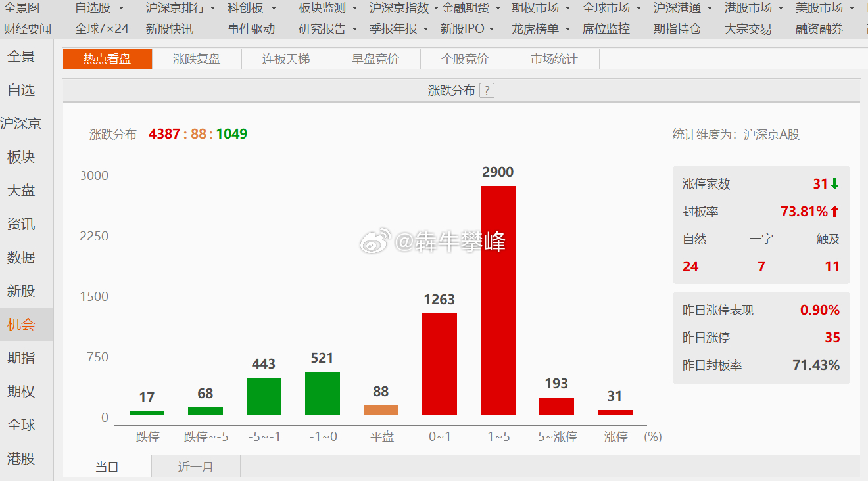
Task: Open 全球 in the left sidebar
Action: (x=26, y=425)
